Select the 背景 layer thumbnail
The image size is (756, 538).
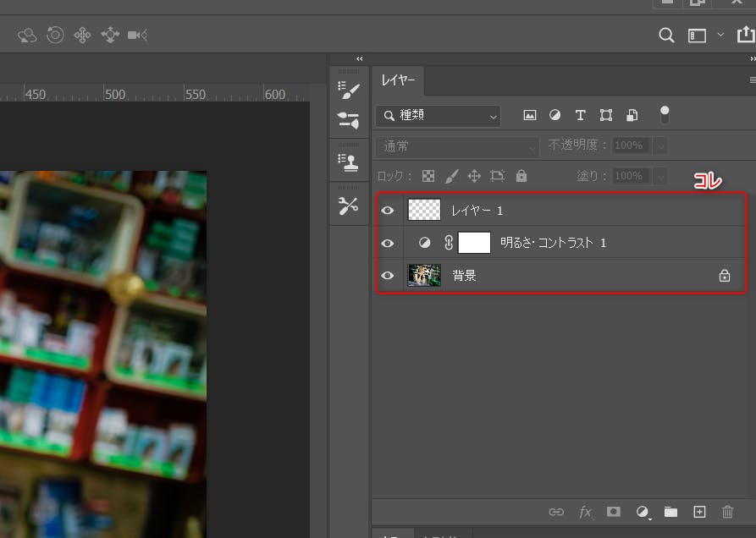click(424, 276)
